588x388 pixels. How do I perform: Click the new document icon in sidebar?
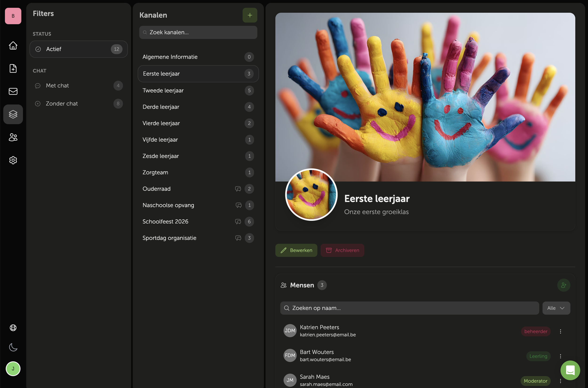tap(13, 68)
